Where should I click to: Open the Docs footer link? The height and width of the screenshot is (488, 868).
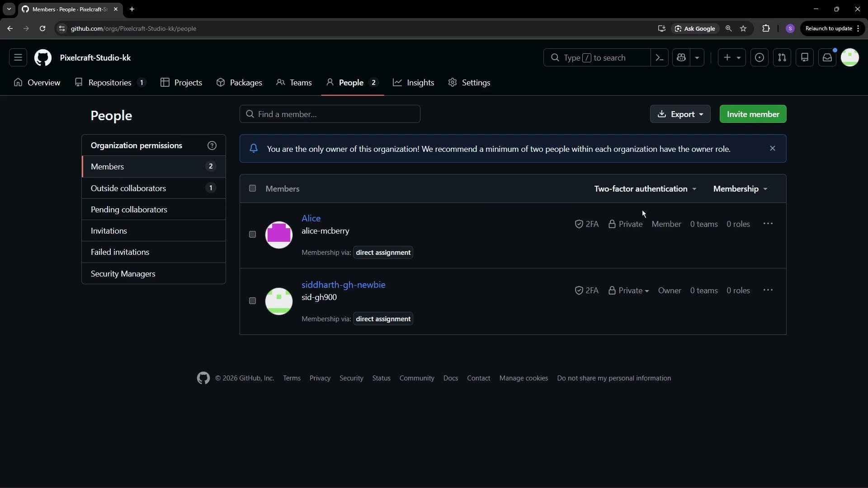(451, 378)
